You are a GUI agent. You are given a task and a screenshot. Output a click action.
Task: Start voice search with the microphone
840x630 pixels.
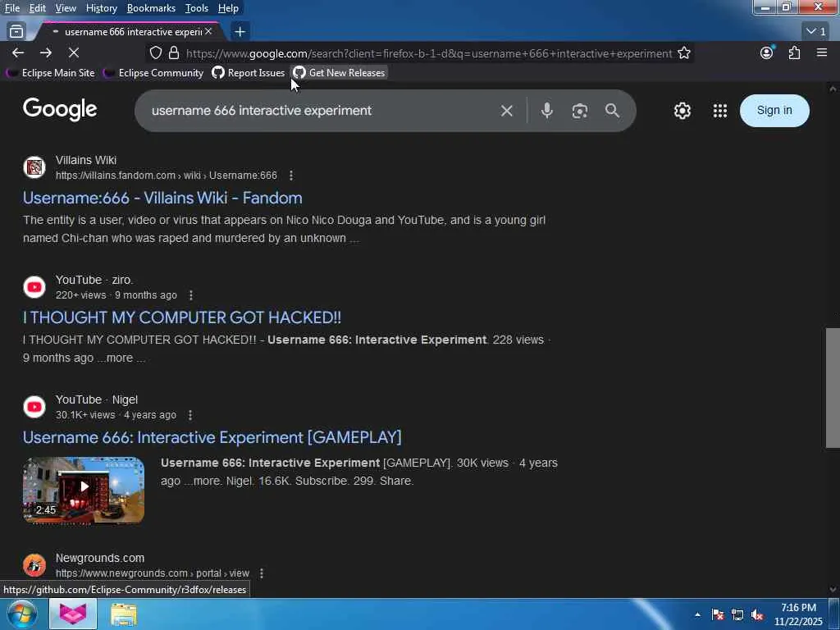point(547,111)
